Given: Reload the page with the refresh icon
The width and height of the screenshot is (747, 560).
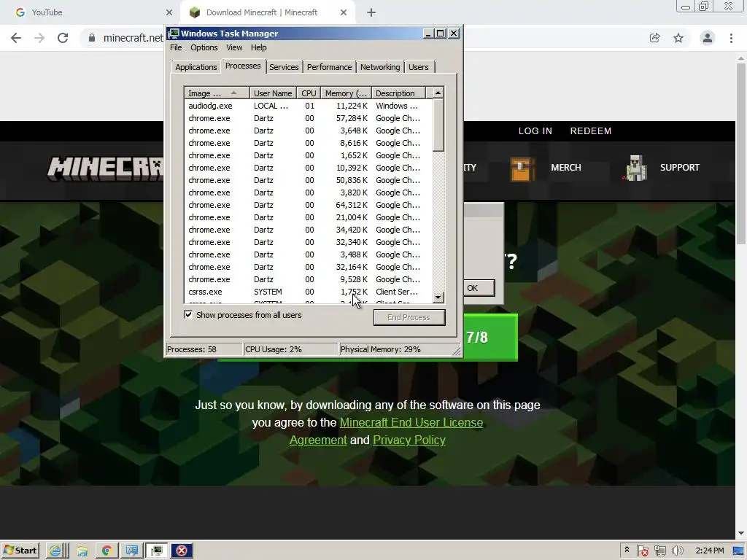Looking at the screenshot, I should pyautogui.click(x=63, y=38).
